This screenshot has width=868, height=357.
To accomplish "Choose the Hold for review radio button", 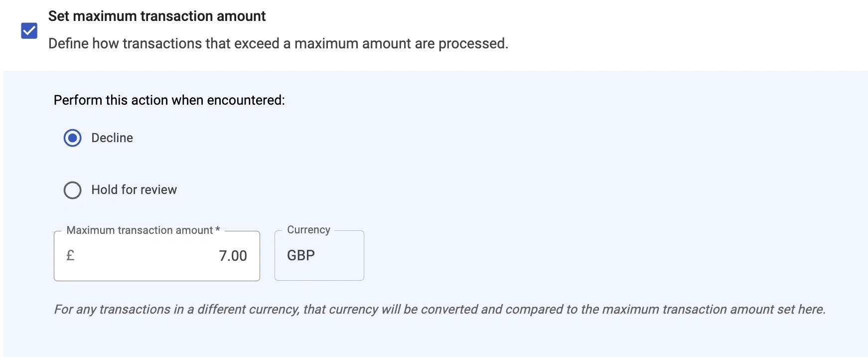I will [73, 190].
